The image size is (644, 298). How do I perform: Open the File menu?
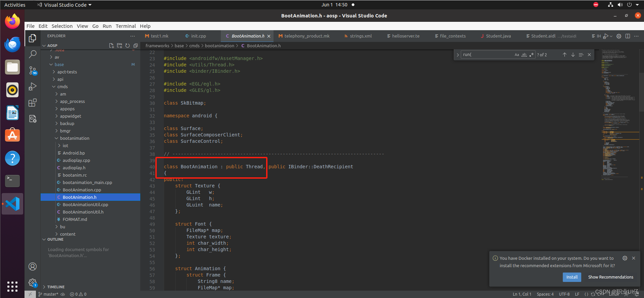[31, 26]
